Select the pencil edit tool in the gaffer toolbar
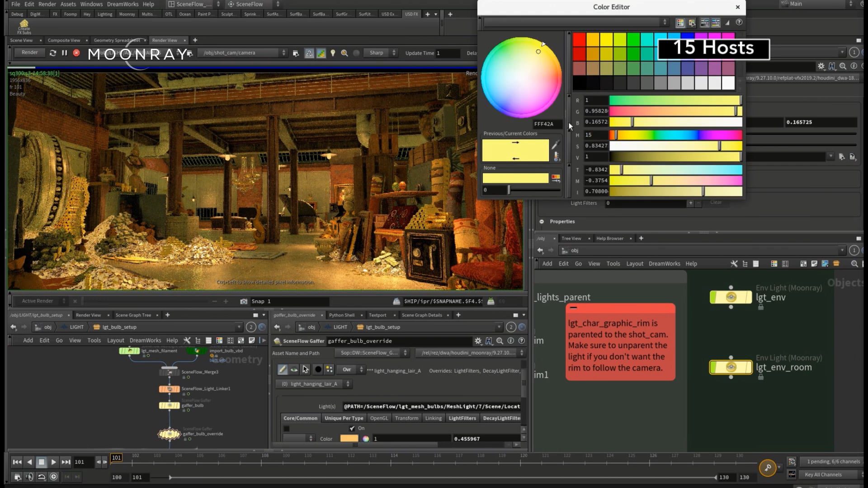The width and height of the screenshot is (868, 488). pyautogui.click(x=283, y=370)
